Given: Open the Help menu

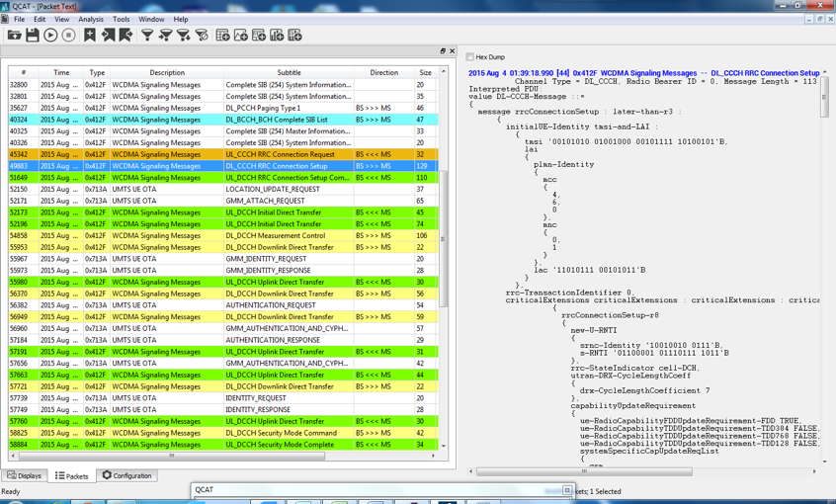Looking at the screenshot, I should pyautogui.click(x=181, y=19).
